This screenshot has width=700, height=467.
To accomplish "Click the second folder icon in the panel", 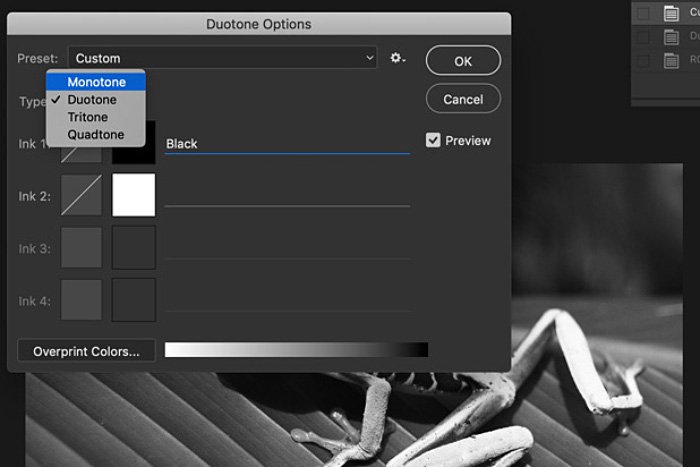I will point(672,37).
